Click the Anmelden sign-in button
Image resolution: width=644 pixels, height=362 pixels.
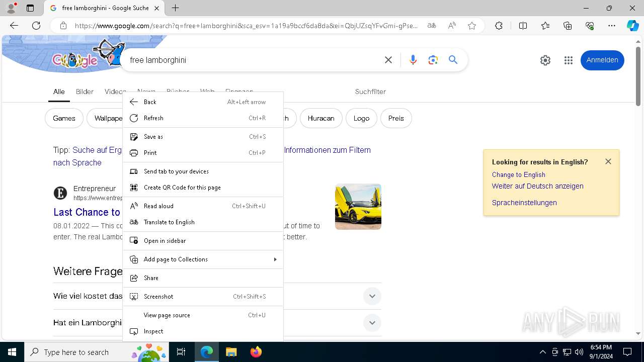[602, 60]
